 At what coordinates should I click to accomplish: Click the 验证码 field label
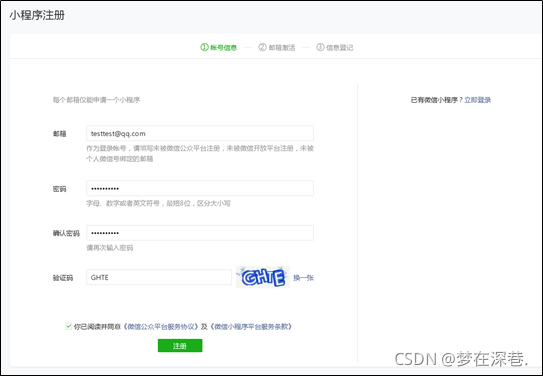(63, 278)
